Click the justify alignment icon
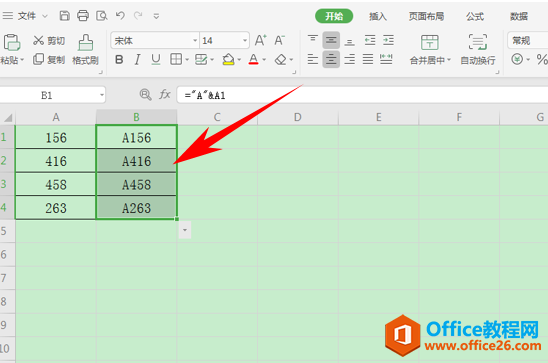The width and height of the screenshot is (548, 363). (x=368, y=59)
